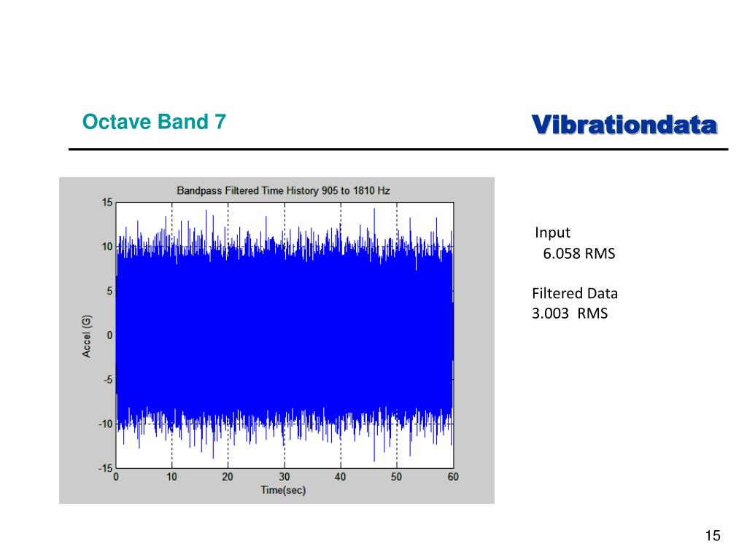Click the x-axis tick label 10
Image resolution: width=747 pixels, height=560 pixels.
coord(172,477)
